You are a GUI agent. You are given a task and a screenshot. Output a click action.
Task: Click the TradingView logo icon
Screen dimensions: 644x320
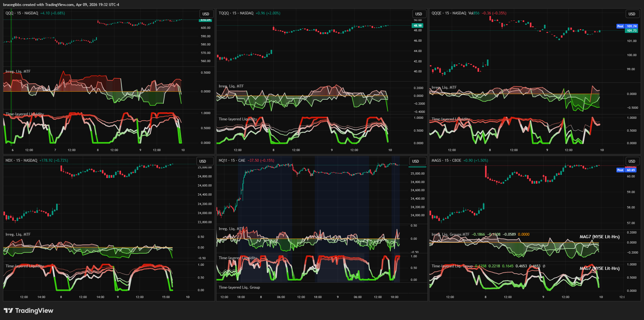point(8,311)
